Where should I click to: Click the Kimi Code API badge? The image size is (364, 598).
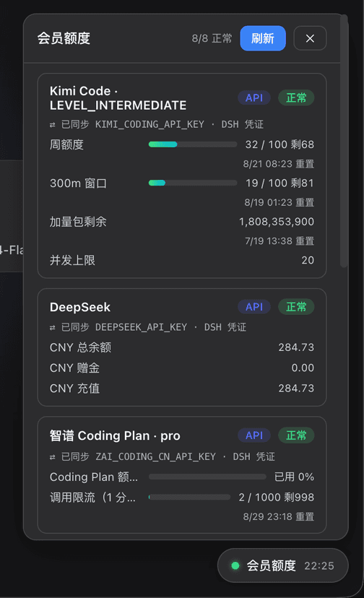(254, 97)
